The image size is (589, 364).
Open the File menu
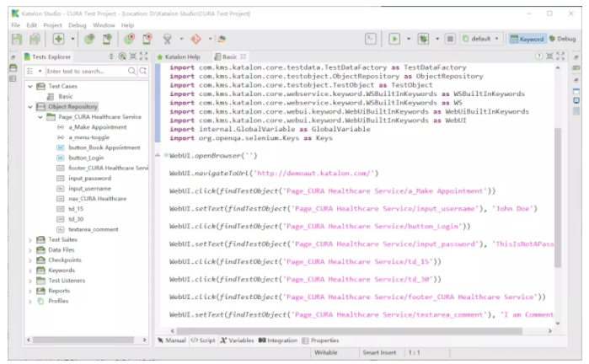(x=15, y=25)
